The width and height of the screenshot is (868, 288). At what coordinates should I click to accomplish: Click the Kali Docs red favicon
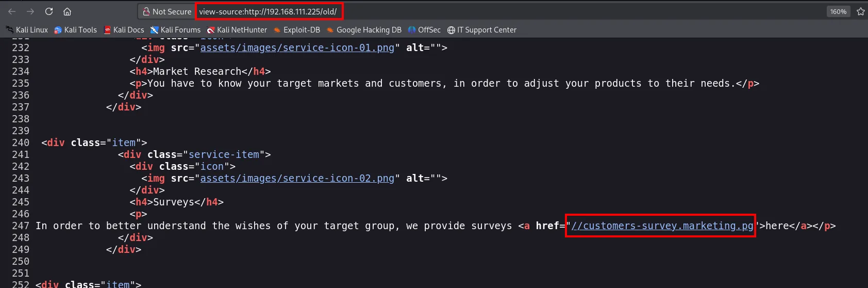click(107, 30)
